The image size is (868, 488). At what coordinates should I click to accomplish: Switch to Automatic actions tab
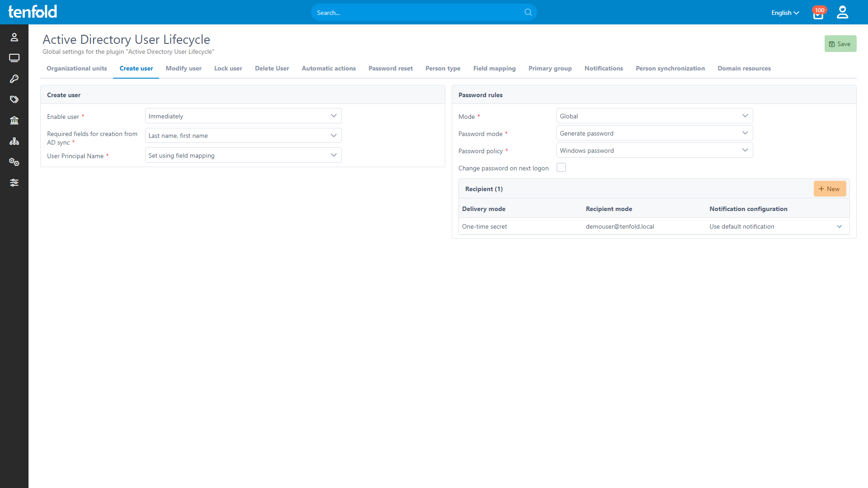[329, 68]
